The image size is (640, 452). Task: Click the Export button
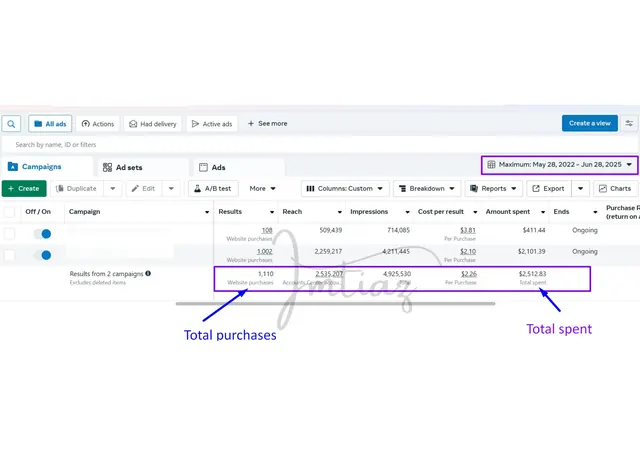(549, 189)
